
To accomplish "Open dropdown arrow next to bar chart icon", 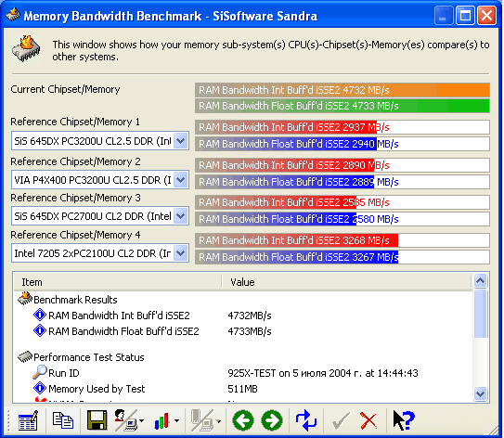I will point(176,420).
